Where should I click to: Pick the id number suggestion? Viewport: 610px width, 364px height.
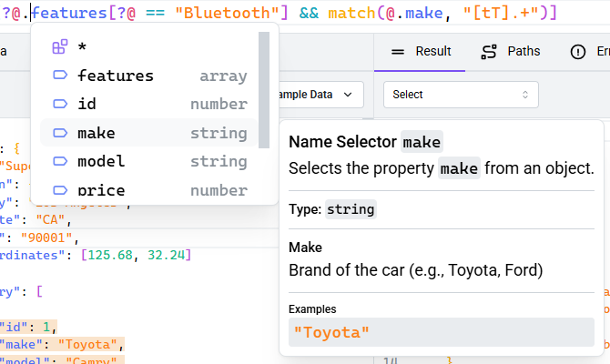pyautogui.click(x=148, y=104)
